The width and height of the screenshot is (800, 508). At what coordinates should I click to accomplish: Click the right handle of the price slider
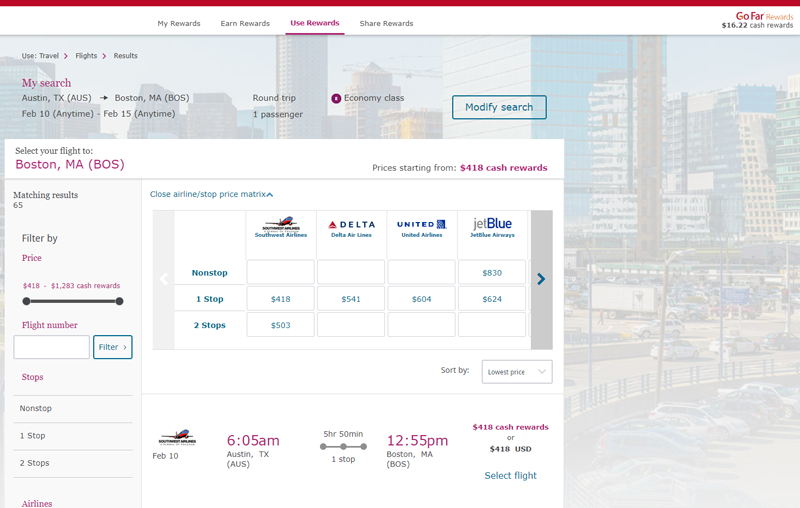click(x=119, y=301)
